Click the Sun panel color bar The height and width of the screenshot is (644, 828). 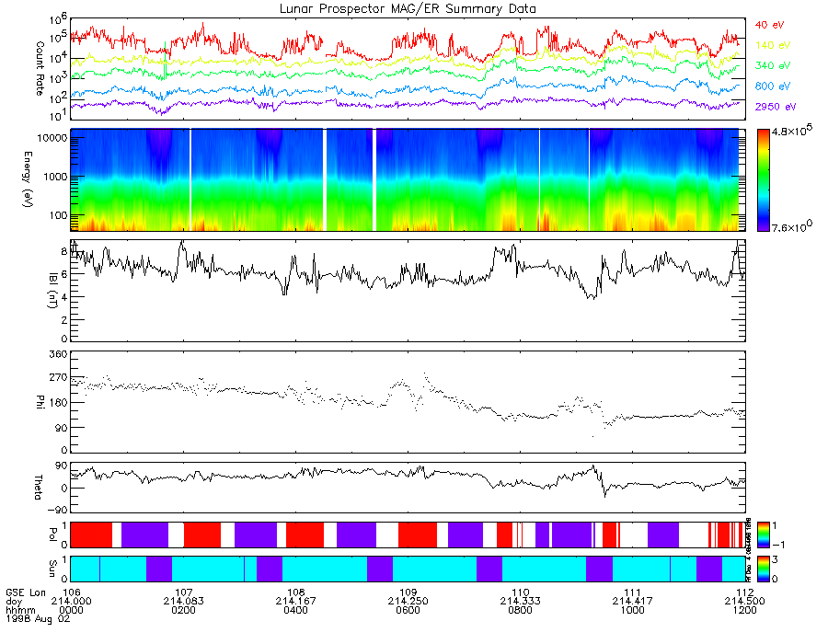[x=763, y=569]
